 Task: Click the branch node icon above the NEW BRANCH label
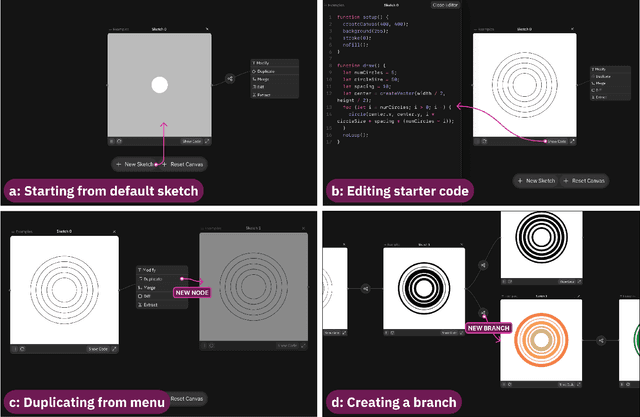point(481,312)
